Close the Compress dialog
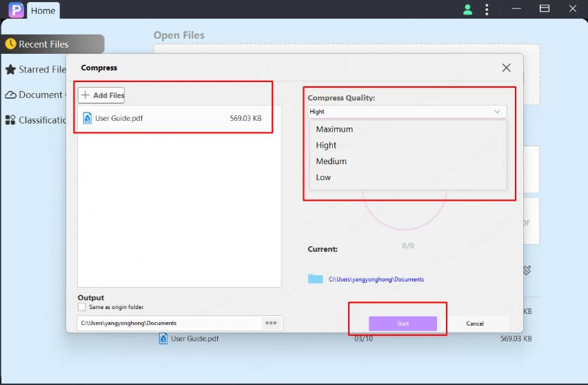 point(507,68)
